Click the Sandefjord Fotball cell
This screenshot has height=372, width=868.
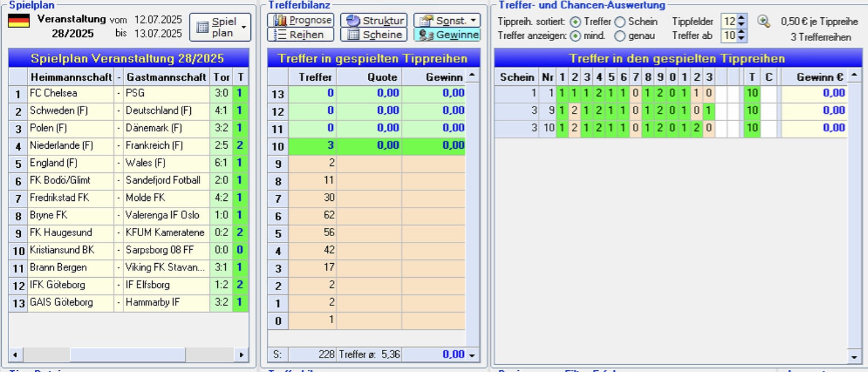click(x=166, y=180)
